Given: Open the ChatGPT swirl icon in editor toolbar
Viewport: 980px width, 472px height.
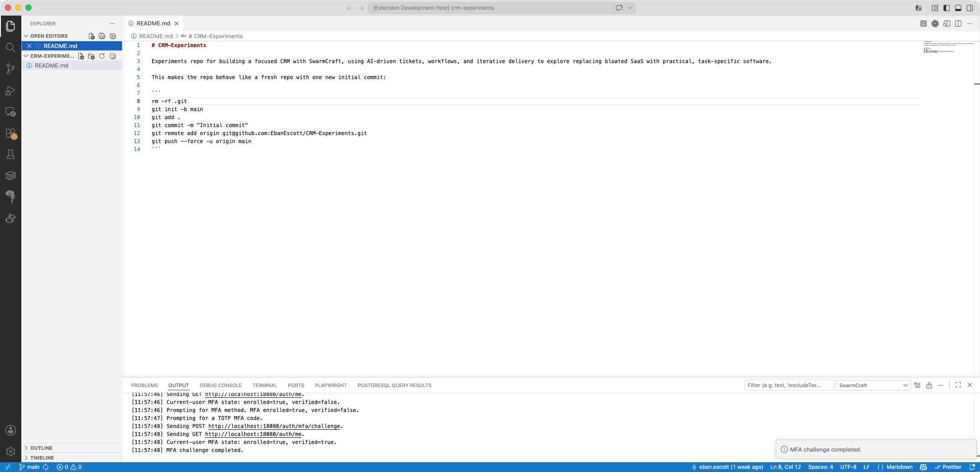Looking at the screenshot, I should (x=935, y=24).
